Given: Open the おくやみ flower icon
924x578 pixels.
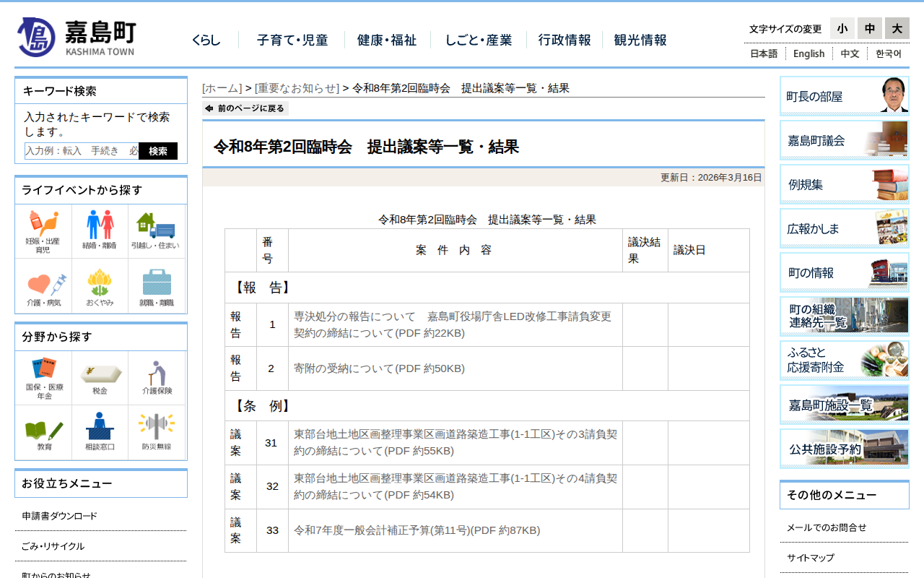Looking at the screenshot, I should (x=100, y=288).
